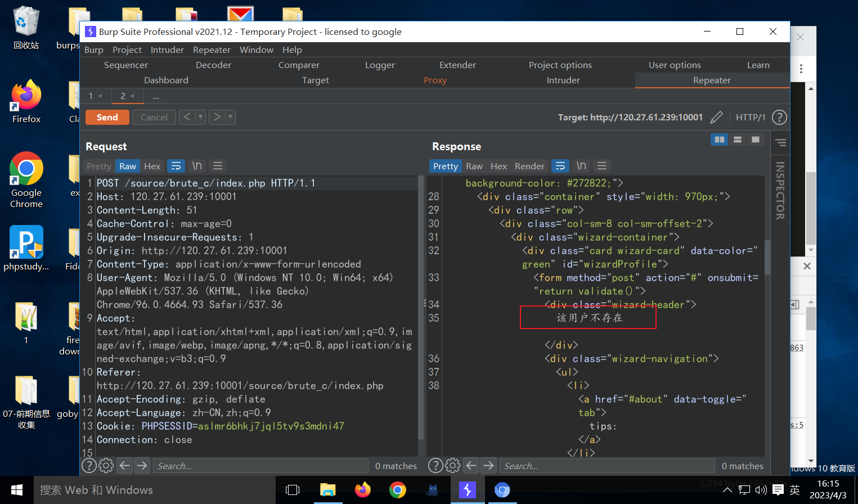Open the Repeater menu in menu bar
This screenshot has height=504, width=858.
(212, 49)
